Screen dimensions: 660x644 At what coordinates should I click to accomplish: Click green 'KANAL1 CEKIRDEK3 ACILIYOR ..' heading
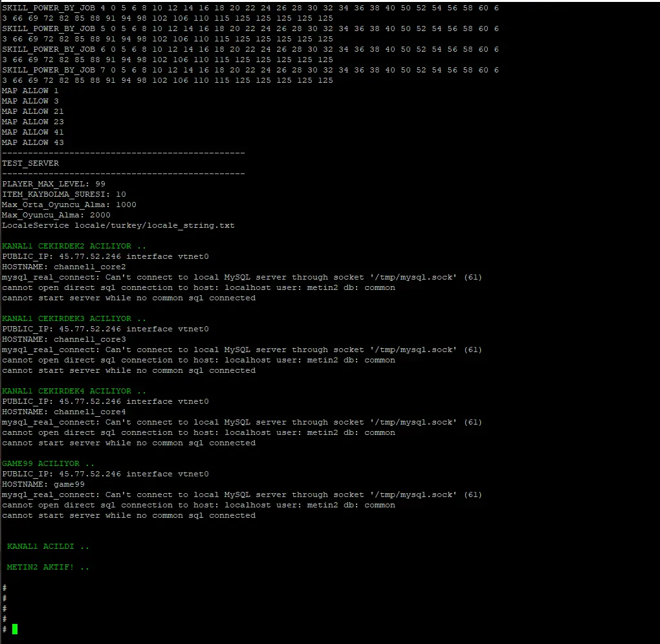(x=74, y=318)
